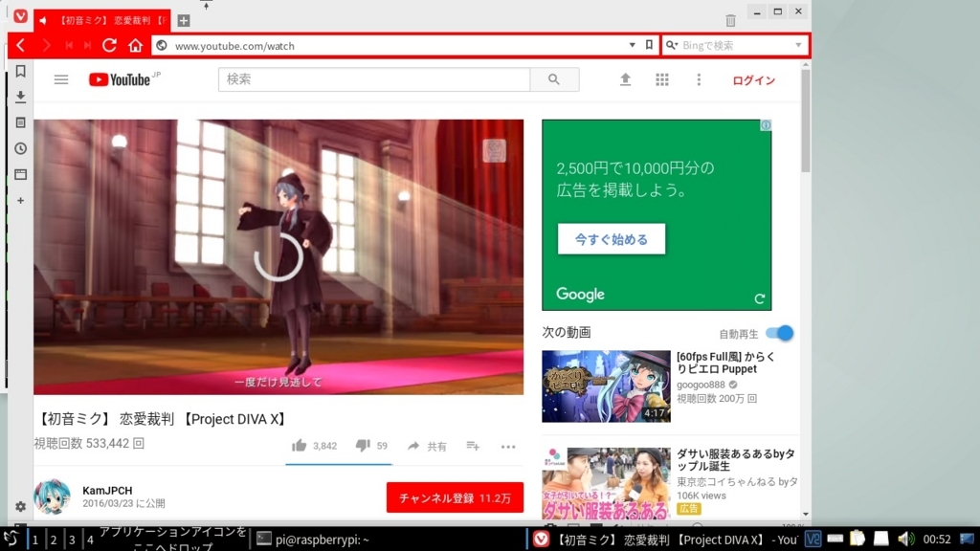Show site info globe icon
The height and width of the screenshot is (551, 980).
tap(162, 45)
